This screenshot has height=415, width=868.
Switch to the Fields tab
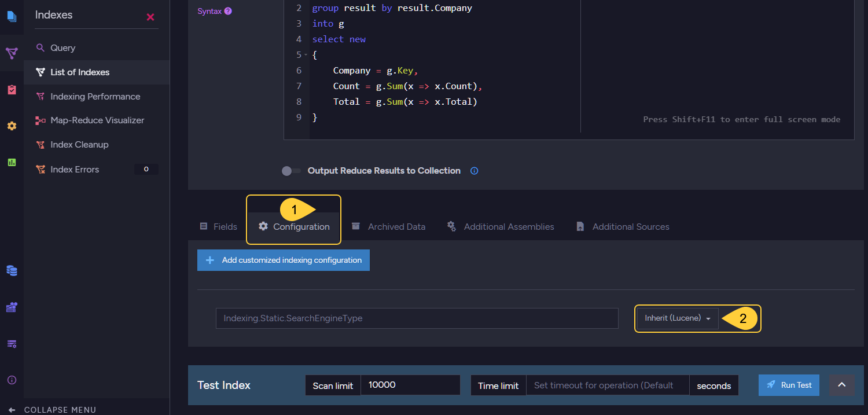coord(218,227)
